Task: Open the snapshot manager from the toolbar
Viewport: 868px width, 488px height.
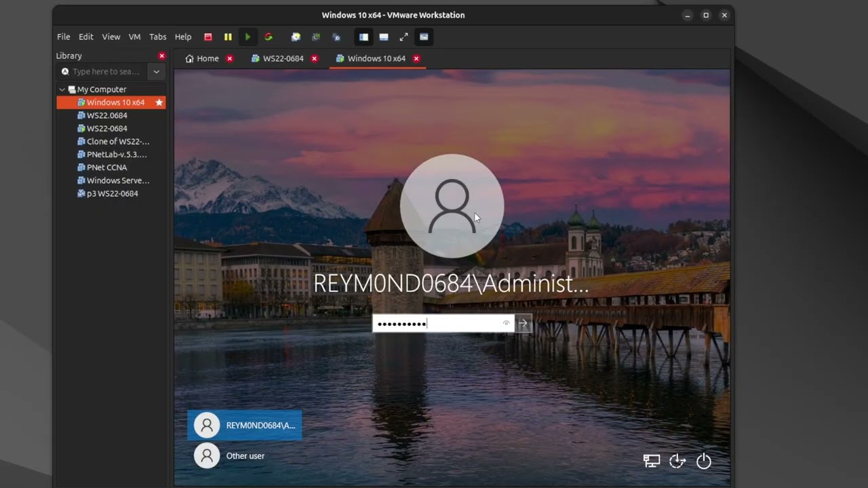Action: 336,37
